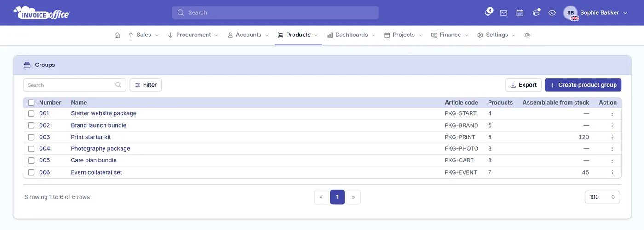The width and height of the screenshot is (644, 230).
Task: Tick checkbox for row 005
Action: tap(31, 160)
